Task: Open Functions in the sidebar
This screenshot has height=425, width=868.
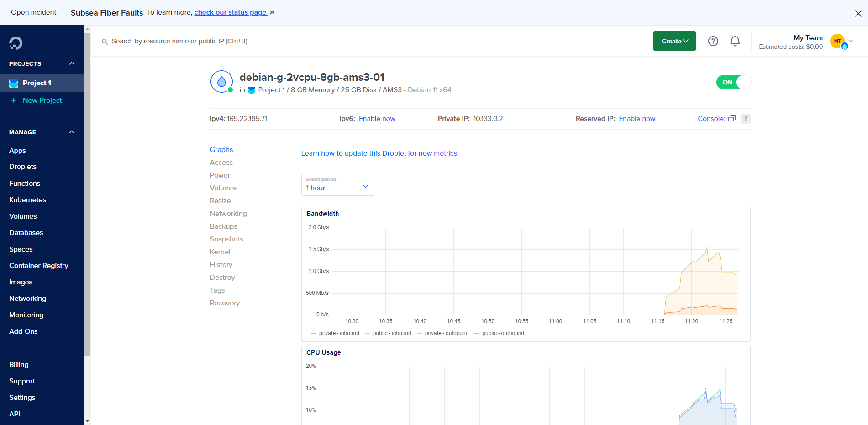Action: [x=25, y=184]
